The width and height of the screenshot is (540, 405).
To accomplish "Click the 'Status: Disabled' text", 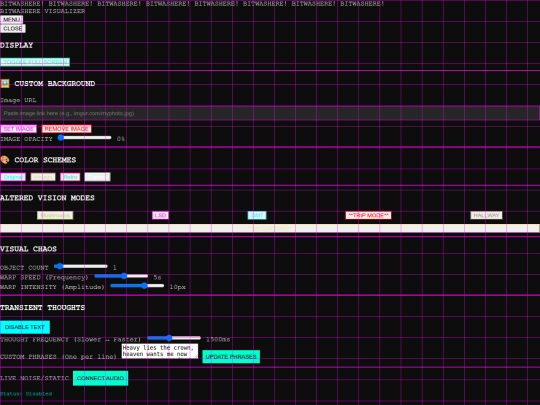I will 26,394.
